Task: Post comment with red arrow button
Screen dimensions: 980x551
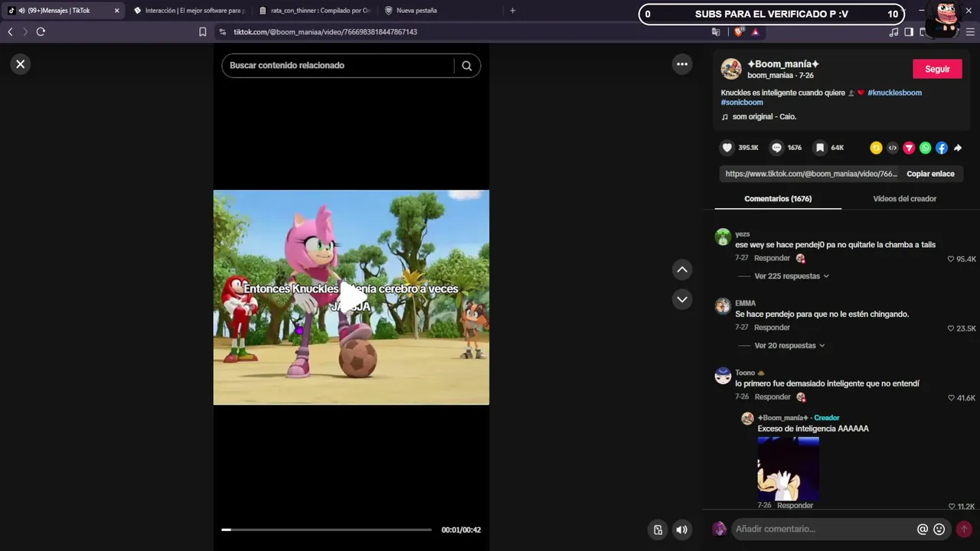Action: click(x=964, y=529)
